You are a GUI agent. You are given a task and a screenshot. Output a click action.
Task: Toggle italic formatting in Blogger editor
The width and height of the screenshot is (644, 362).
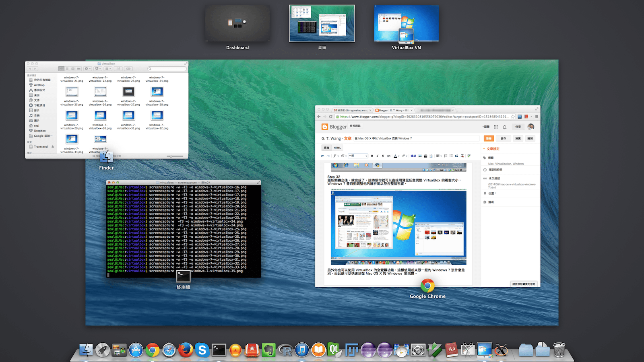tap(378, 156)
